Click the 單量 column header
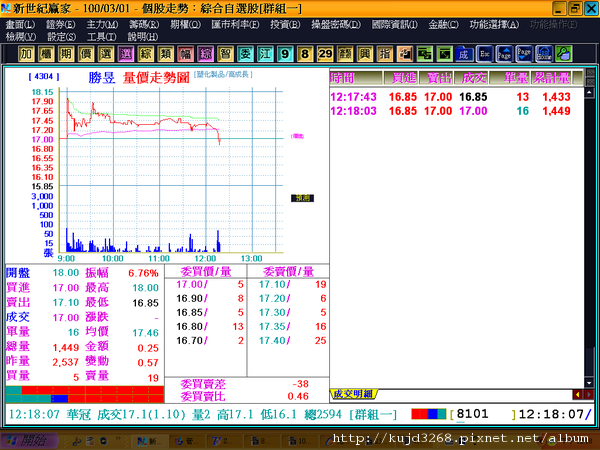Image resolution: width=600 pixels, height=450 pixels. pyautogui.click(x=510, y=78)
